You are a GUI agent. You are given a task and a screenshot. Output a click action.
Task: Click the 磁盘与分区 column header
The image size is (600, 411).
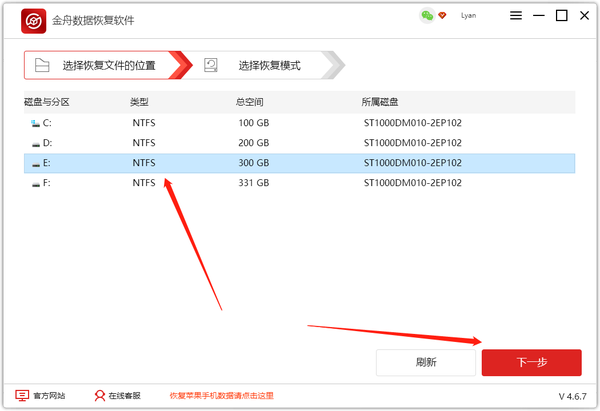pos(46,102)
